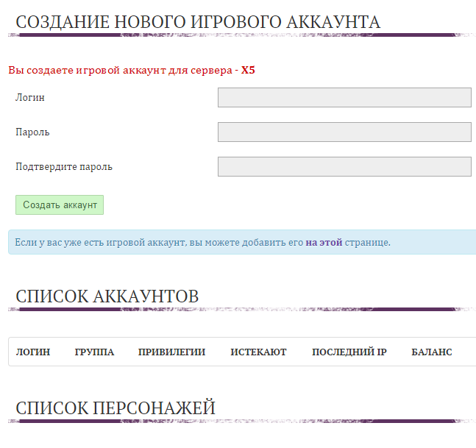
Task: Click the Пароль field label
Action: [x=32, y=132]
